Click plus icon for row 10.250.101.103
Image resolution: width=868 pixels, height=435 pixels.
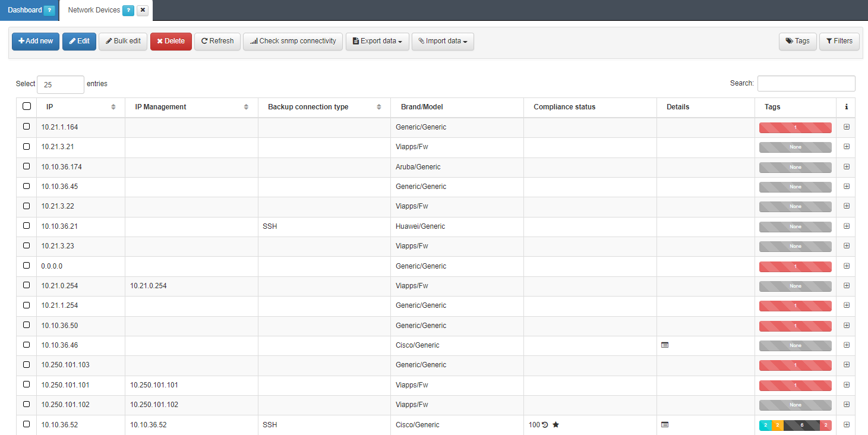click(x=847, y=365)
